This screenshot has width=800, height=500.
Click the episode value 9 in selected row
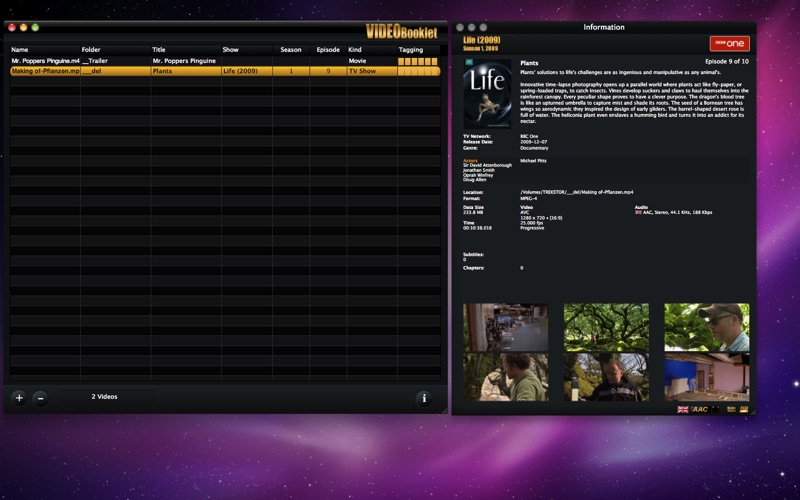point(328,71)
